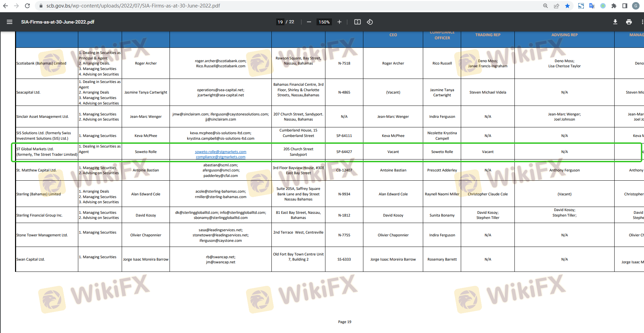Toggle the browser side panel
The image size is (644, 333).
tap(625, 6)
